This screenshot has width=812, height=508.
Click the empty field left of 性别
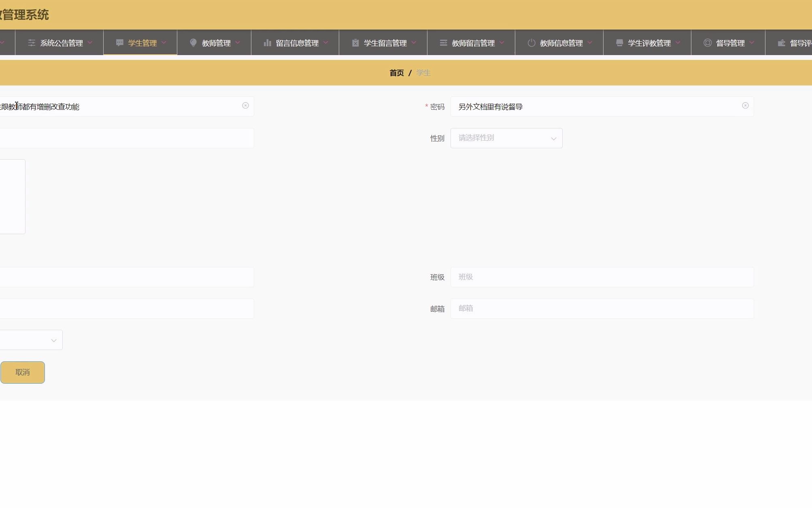pyautogui.click(x=127, y=138)
